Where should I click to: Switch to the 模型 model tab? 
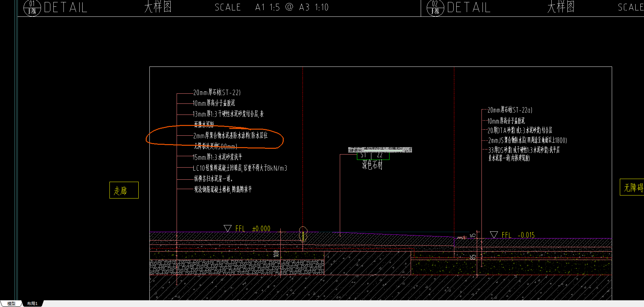11,304
